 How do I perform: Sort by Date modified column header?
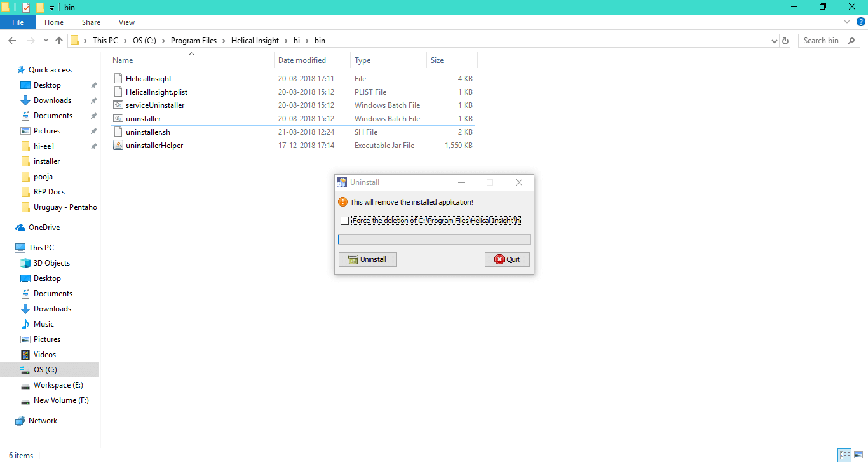click(x=313, y=60)
